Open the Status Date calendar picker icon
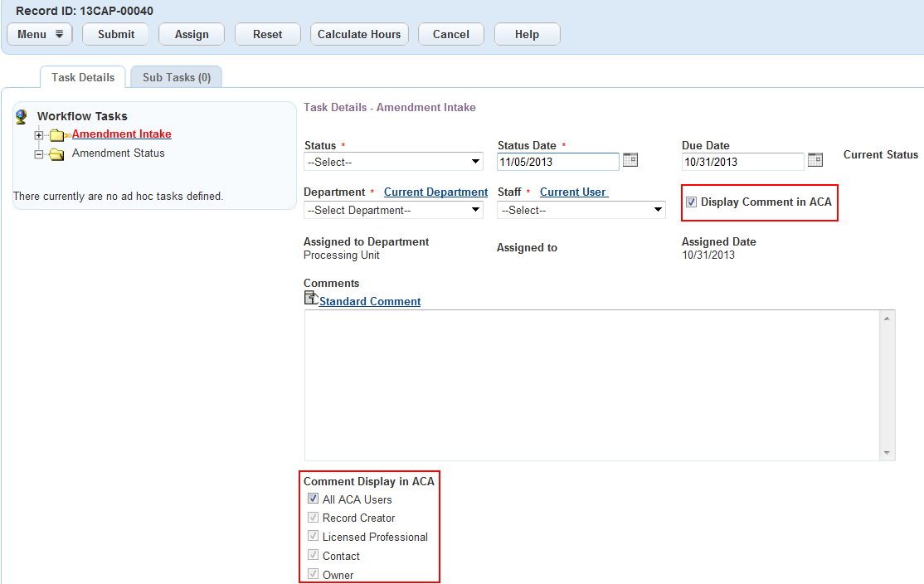Screen dimensions: 924x584 (630, 160)
